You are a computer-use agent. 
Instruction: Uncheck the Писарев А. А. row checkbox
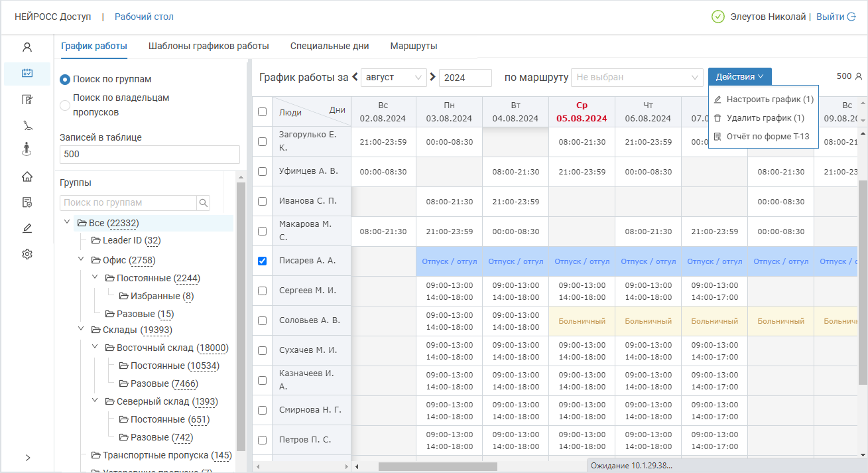click(262, 261)
